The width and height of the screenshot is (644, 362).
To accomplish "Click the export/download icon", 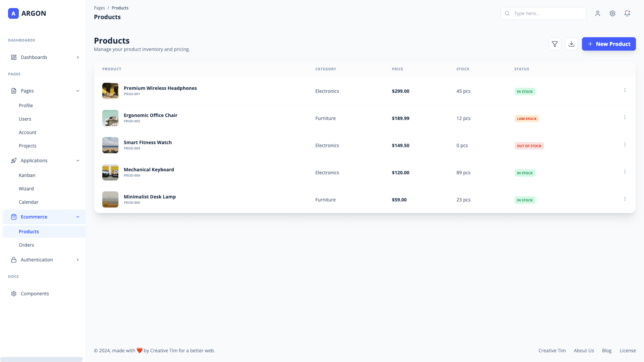I will click(x=572, y=44).
